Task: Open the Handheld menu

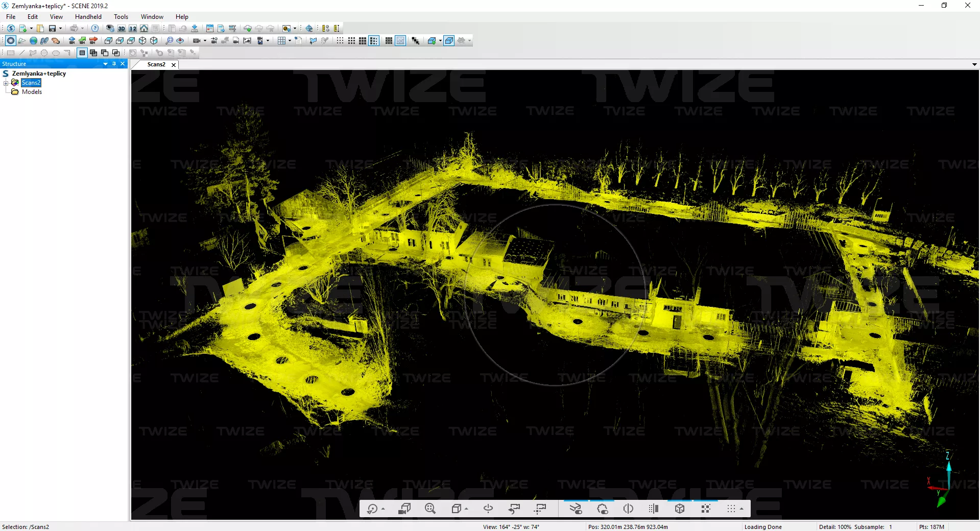Action: pos(88,17)
